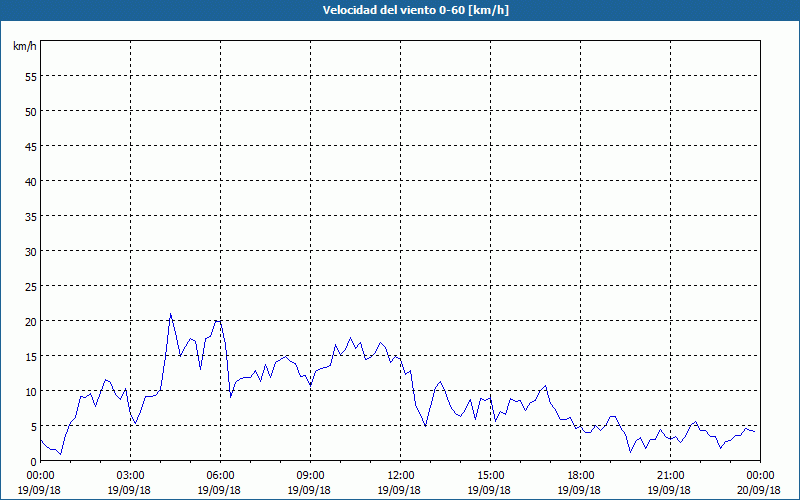800x500 pixels.
Task: Click the km/h axis unit label
Action: point(24,46)
